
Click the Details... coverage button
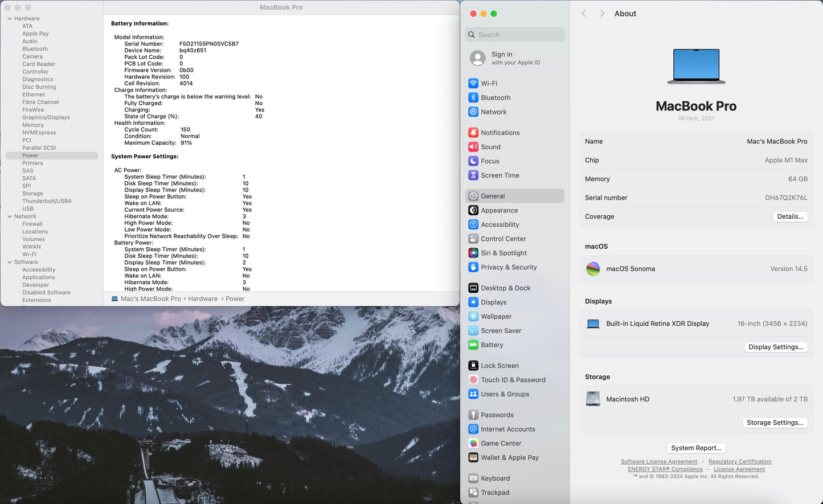coord(790,216)
